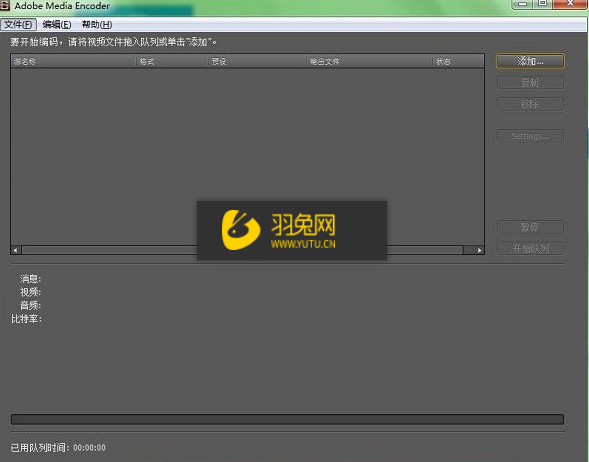Click the right scroll arrow of queue list

pyautogui.click(x=480, y=250)
